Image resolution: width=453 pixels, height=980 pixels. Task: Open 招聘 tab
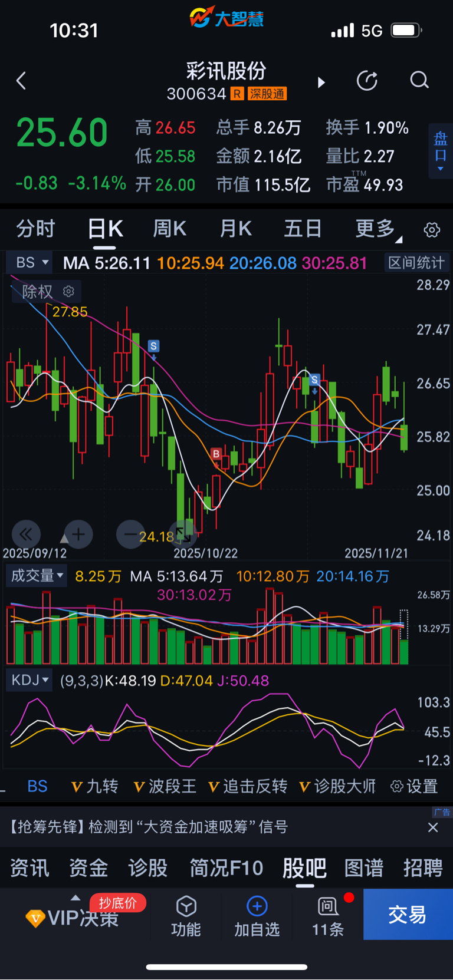coord(423,868)
